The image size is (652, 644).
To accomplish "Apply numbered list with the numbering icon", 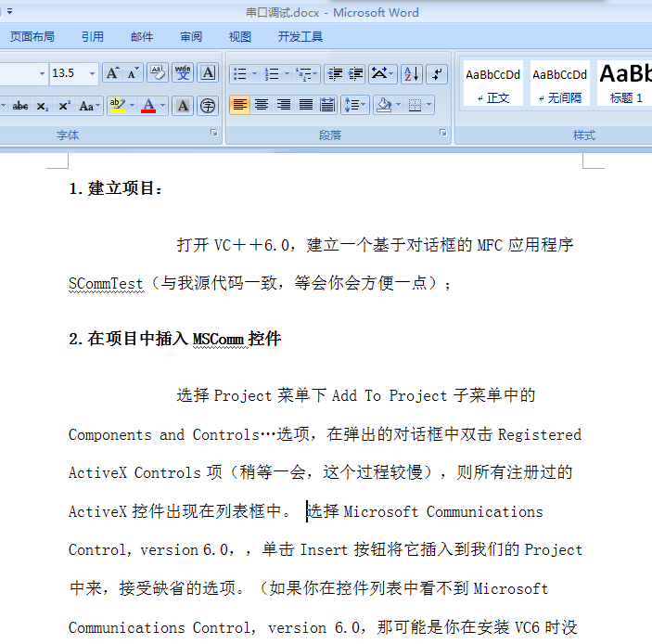I will coord(272,74).
